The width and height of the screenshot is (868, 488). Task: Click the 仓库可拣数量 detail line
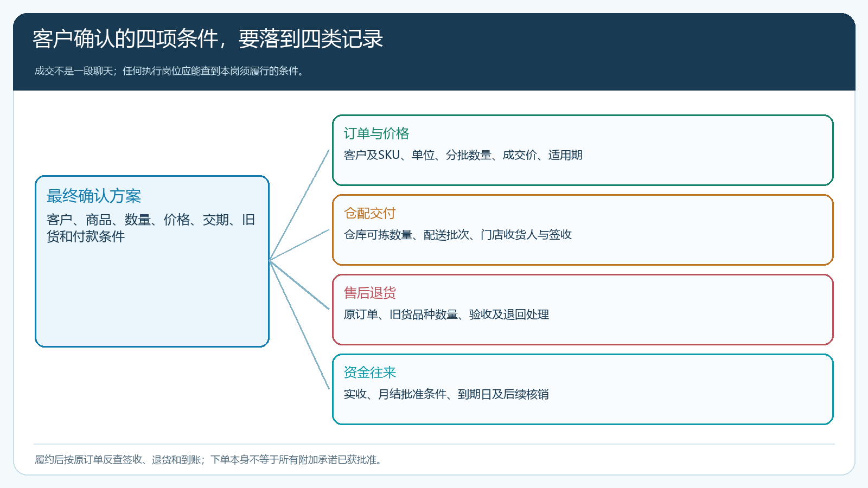[458, 235]
